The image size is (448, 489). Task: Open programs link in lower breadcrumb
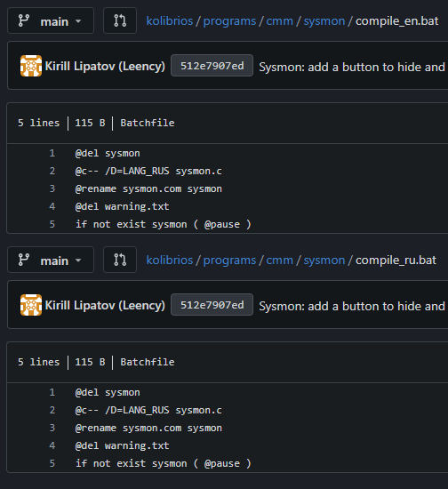[229, 261]
